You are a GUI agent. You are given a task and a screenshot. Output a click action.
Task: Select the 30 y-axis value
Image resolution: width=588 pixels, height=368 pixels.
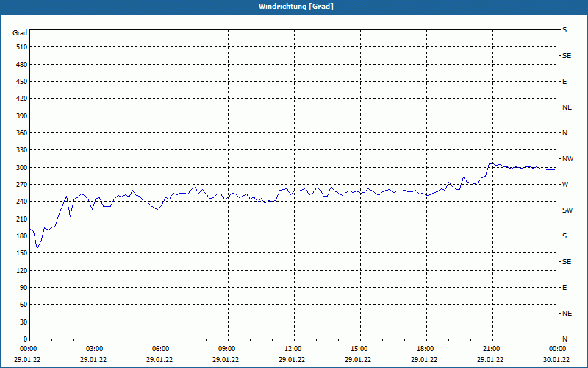click(24, 322)
